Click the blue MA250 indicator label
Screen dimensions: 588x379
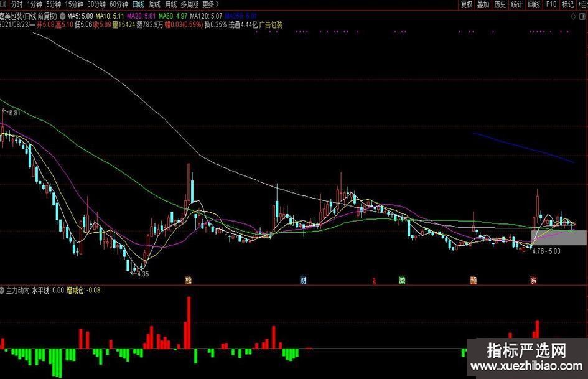point(241,16)
